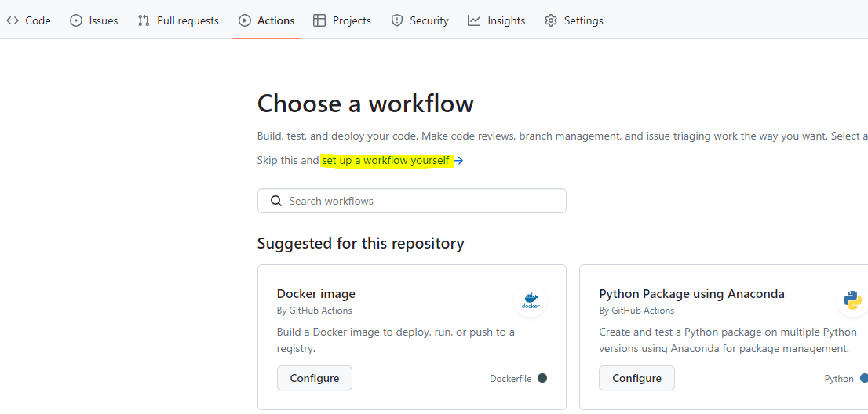Screen dimensions: 868x414
Task: Click Python Package using Anaconda title
Action: (x=692, y=293)
